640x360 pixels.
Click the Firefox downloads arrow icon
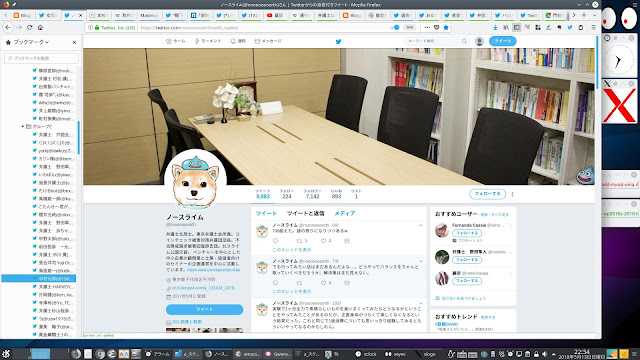495,27
